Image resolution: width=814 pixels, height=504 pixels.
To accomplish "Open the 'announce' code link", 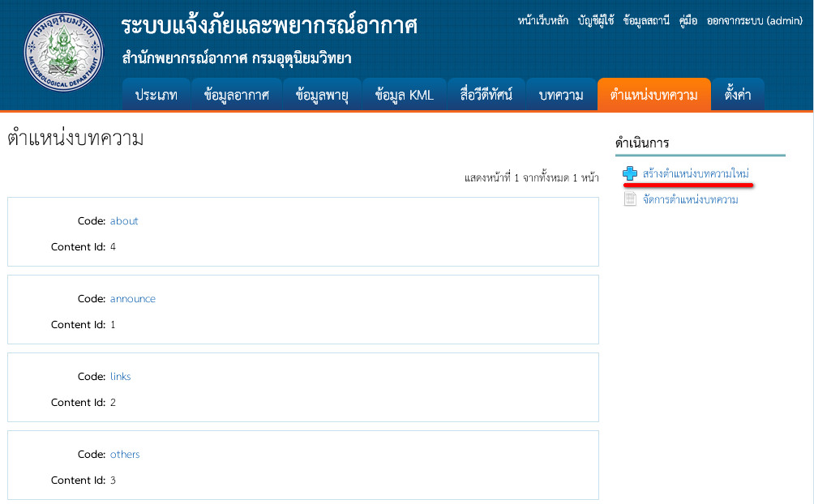I will tap(133, 299).
